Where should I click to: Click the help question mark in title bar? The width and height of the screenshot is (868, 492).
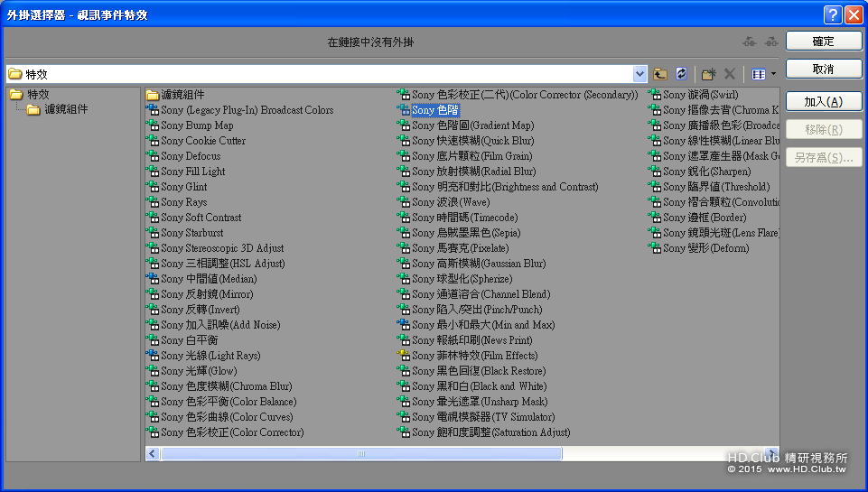833,15
